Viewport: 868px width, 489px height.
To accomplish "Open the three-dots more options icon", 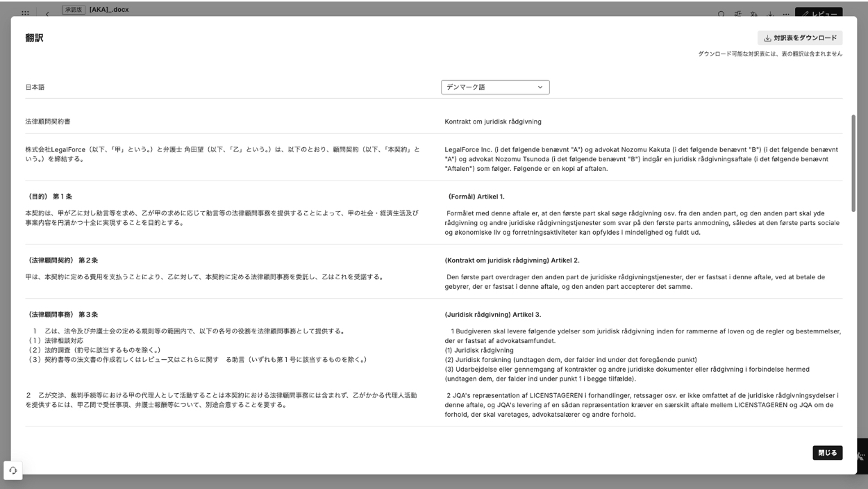I will 786,13.
